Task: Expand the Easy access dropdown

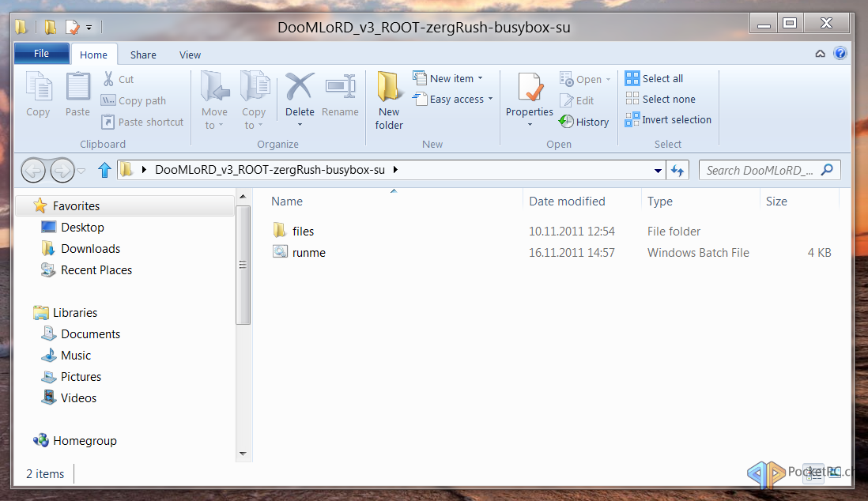Action: click(452, 99)
